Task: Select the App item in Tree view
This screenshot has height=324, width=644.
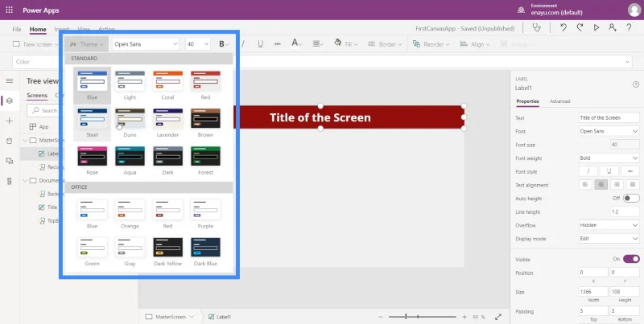Action: coord(39,127)
